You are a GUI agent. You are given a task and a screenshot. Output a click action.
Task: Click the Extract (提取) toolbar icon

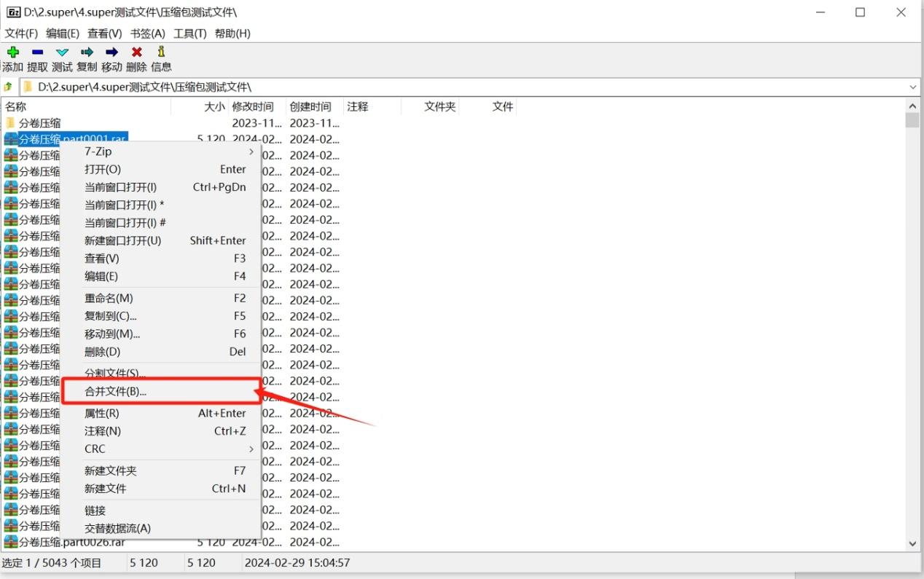[x=37, y=52]
